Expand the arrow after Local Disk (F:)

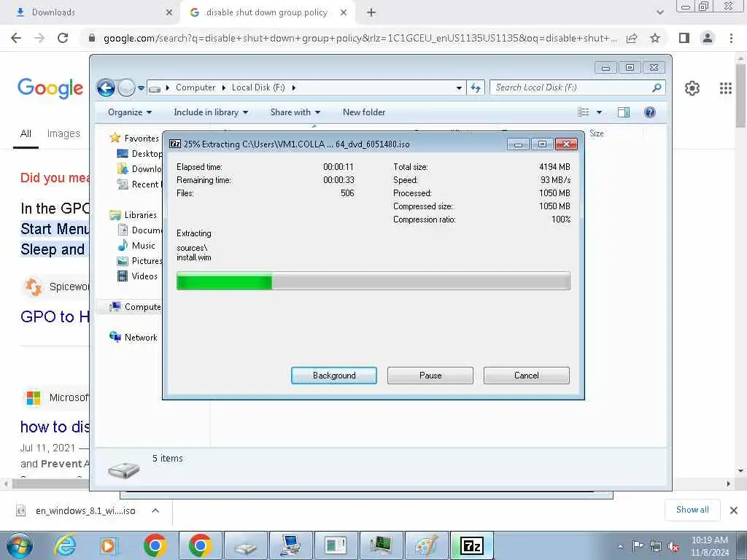pyautogui.click(x=293, y=87)
